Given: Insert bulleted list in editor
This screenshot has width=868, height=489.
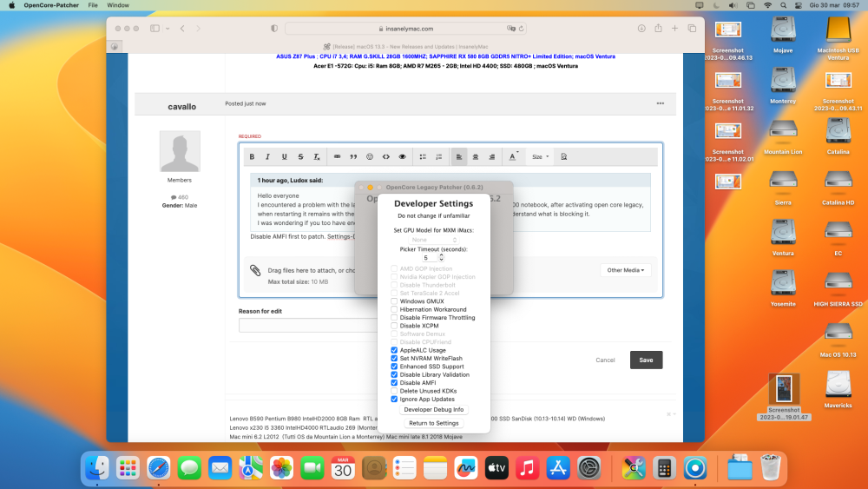Looking at the screenshot, I should (x=423, y=156).
